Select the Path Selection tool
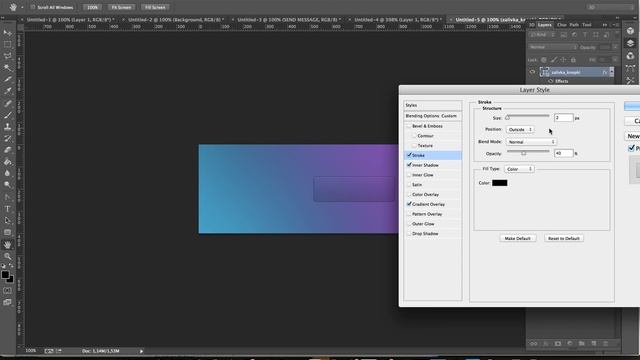This screenshot has width=640, height=360. (x=7, y=220)
